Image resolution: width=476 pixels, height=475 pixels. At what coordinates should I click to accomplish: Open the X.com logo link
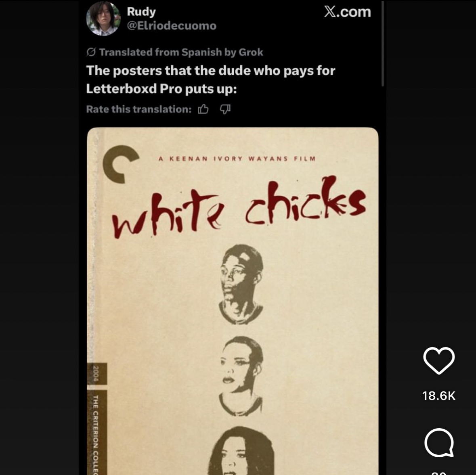[348, 12]
